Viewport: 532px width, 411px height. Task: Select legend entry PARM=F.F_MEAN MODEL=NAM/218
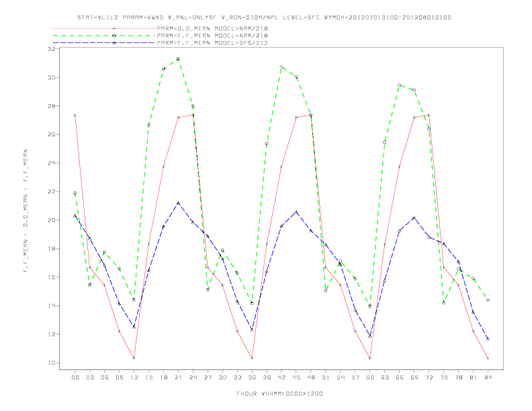point(212,36)
